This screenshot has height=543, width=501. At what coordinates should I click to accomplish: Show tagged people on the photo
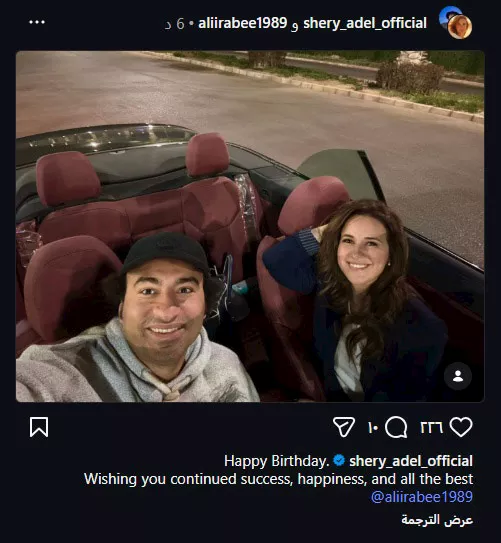pos(458,376)
